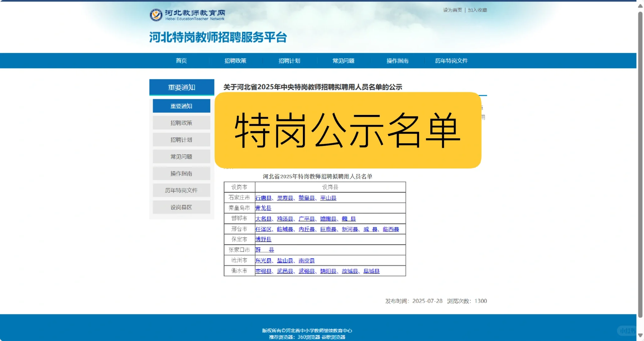644x341 pixels.
Task: Open 历年特岗文件 in the top navigation
Action: pyautogui.click(x=451, y=61)
